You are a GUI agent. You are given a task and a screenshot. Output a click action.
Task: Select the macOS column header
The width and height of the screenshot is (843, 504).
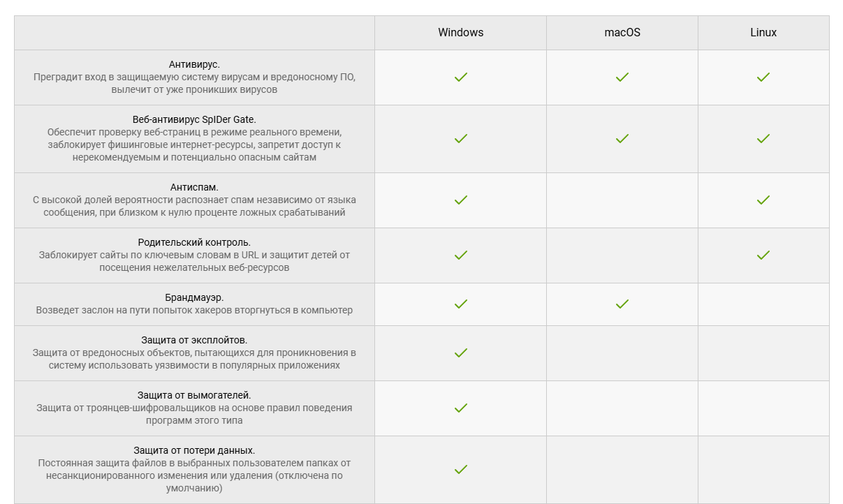tap(622, 33)
